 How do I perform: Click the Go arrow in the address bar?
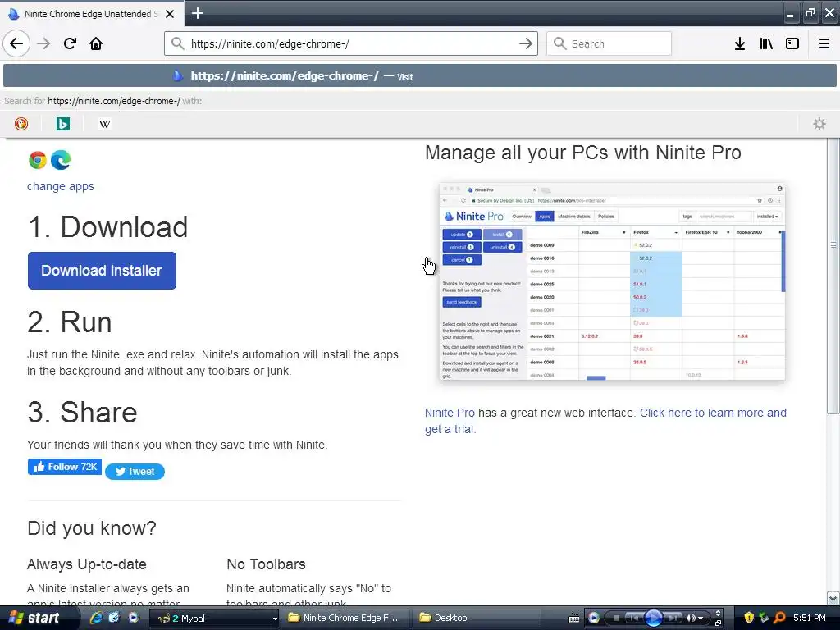pyautogui.click(x=526, y=43)
